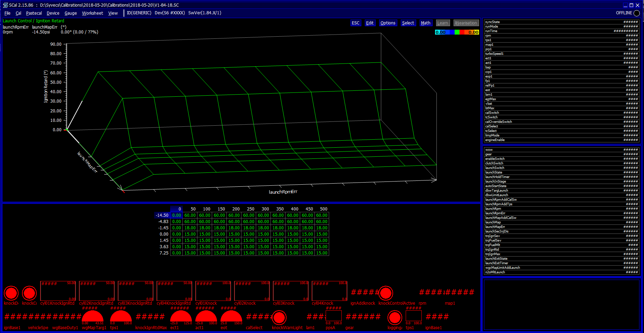This screenshot has width=644, height=333.
Task: Click the cyl01KnockIgnRtd gauge display
Action: pyautogui.click(x=58, y=291)
